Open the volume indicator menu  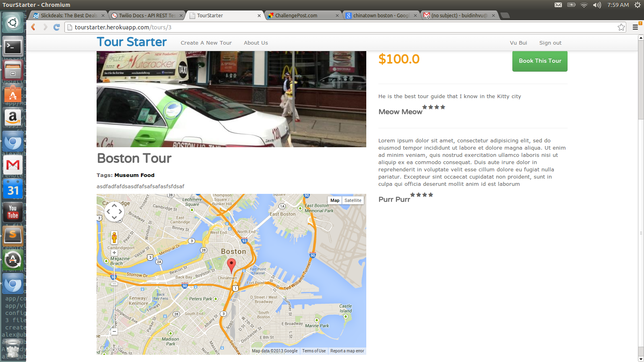pyautogui.click(x=597, y=5)
